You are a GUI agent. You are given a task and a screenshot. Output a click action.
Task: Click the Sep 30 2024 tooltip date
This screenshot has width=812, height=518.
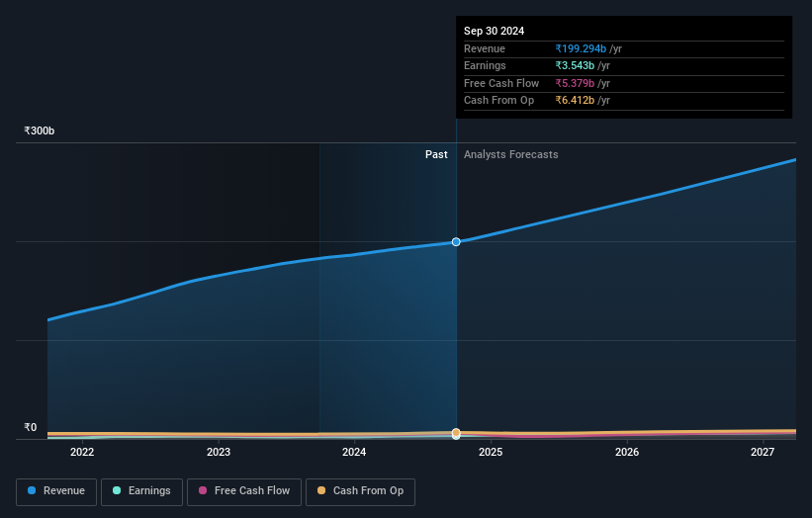[x=494, y=31]
